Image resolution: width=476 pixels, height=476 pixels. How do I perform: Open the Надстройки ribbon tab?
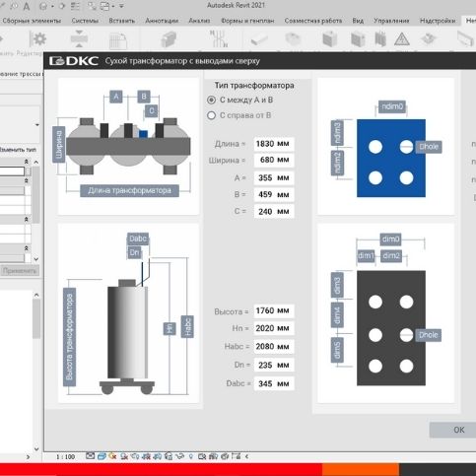pos(438,21)
